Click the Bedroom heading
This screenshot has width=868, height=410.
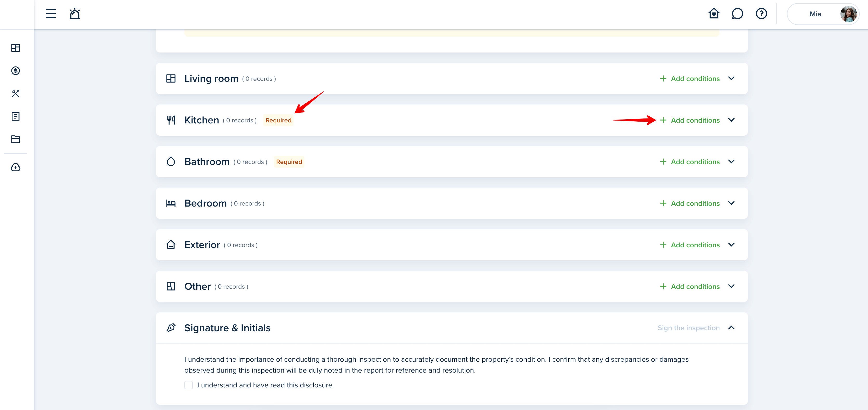coord(205,203)
